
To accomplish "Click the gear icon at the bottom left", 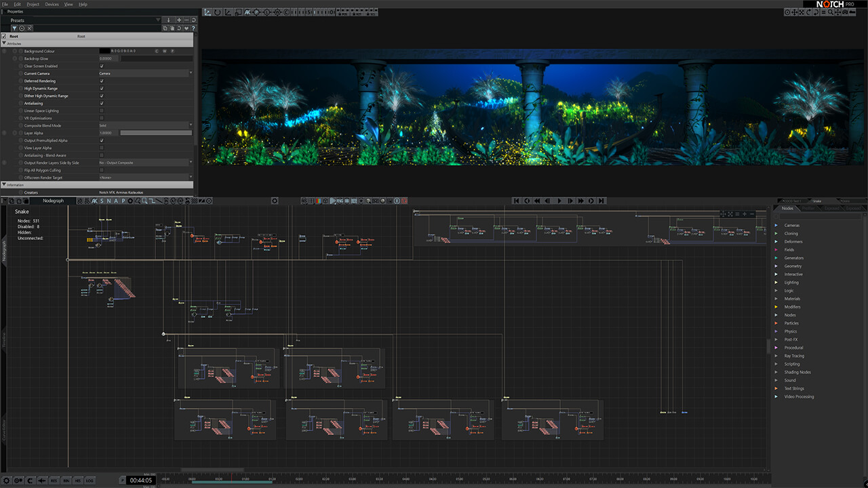I will click(x=6, y=481).
